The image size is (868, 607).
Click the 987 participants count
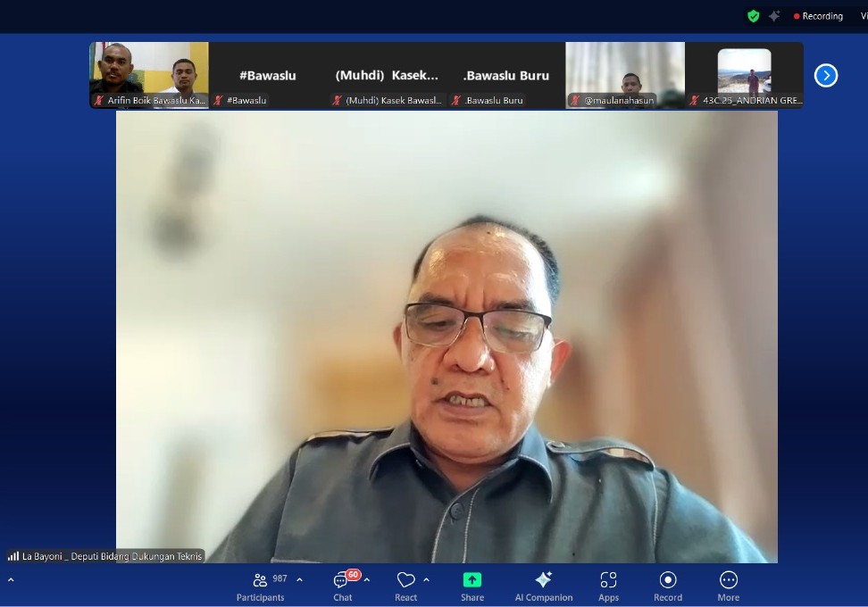click(280, 578)
